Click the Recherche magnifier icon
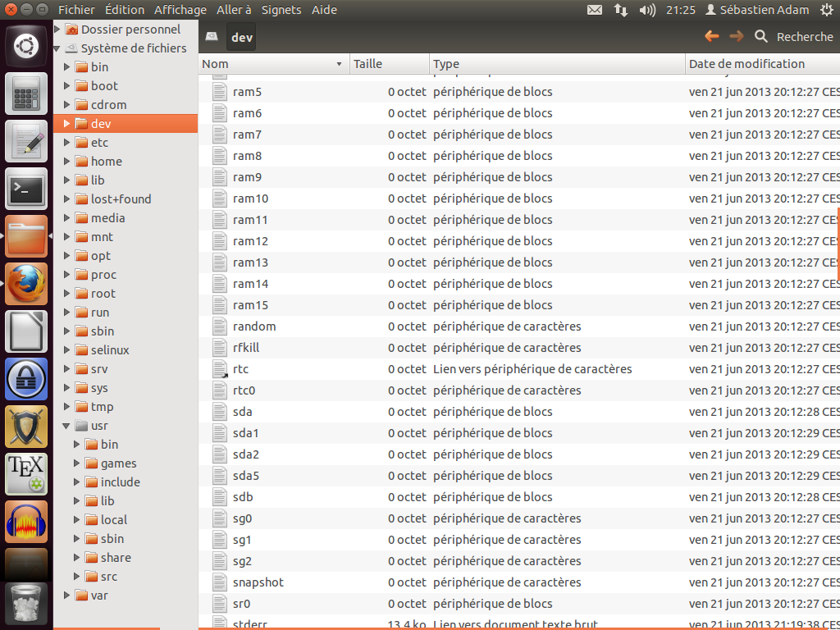The image size is (840, 630). (x=761, y=36)
